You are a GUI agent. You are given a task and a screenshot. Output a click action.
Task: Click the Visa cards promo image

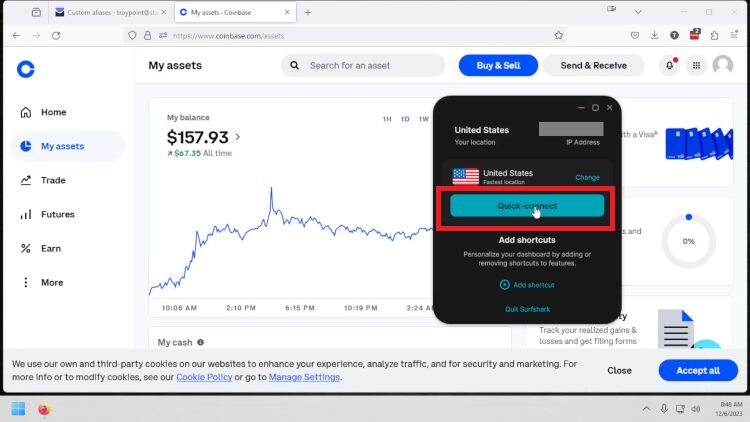coord(699,143)
